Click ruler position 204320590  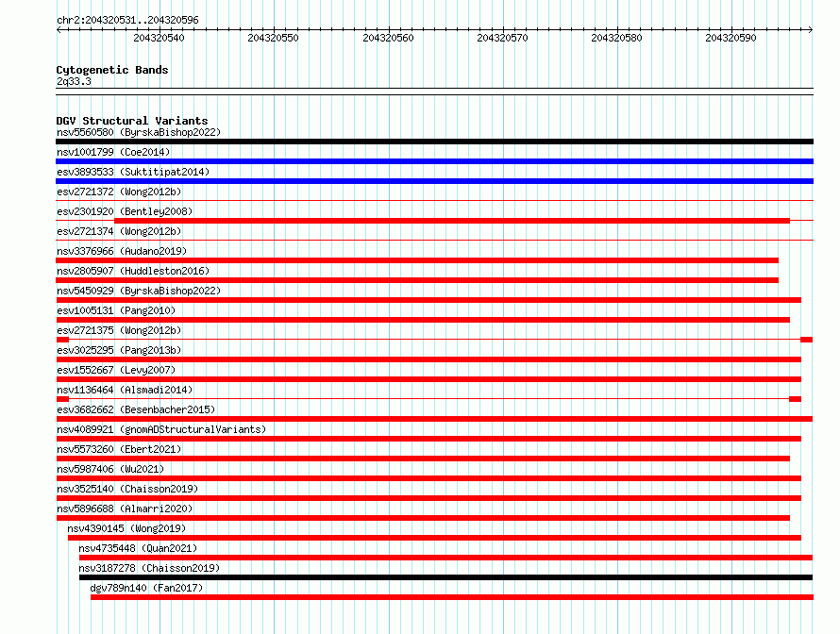[x=731, y=38]
